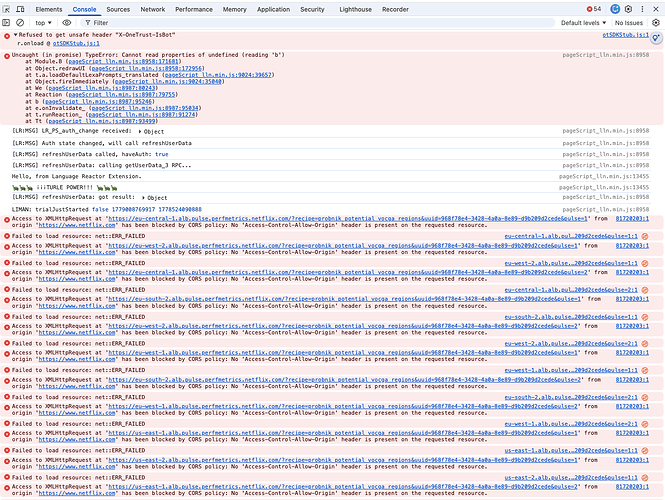Click the 'TURLE POWER!!!' log message
This screenshot has height=500, width=665.
coord(64,187)
